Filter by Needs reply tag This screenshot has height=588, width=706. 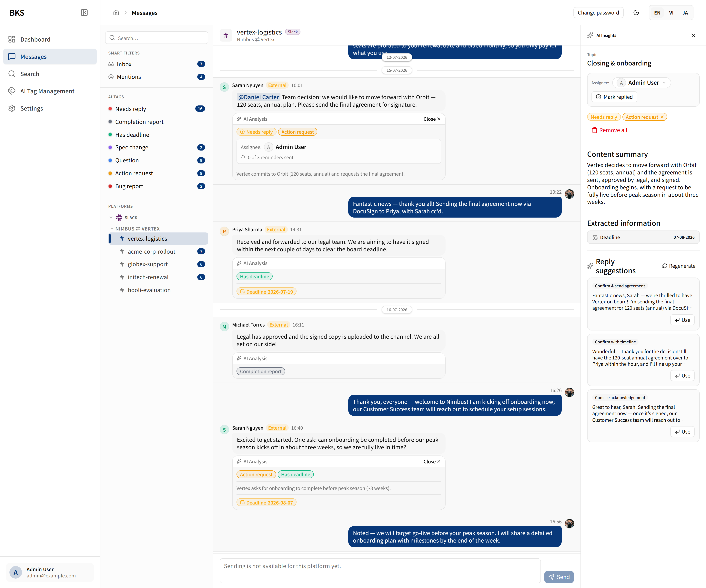coord(157,109)
